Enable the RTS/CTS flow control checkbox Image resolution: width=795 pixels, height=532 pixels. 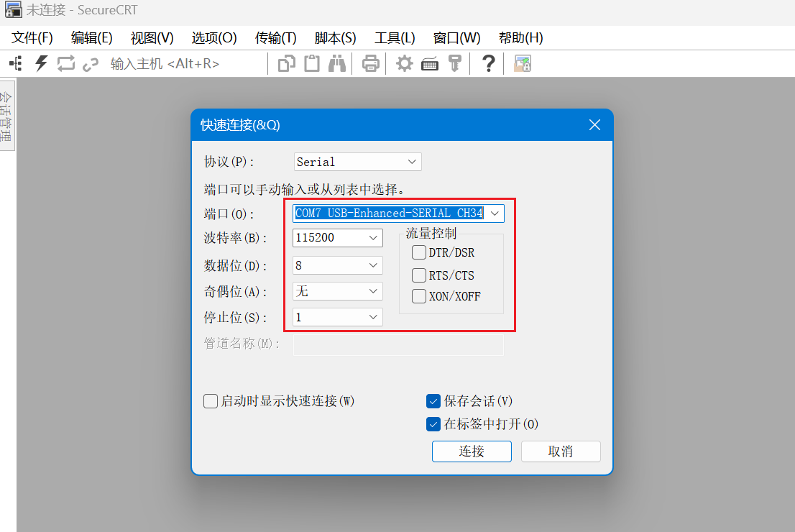point(419,275)
